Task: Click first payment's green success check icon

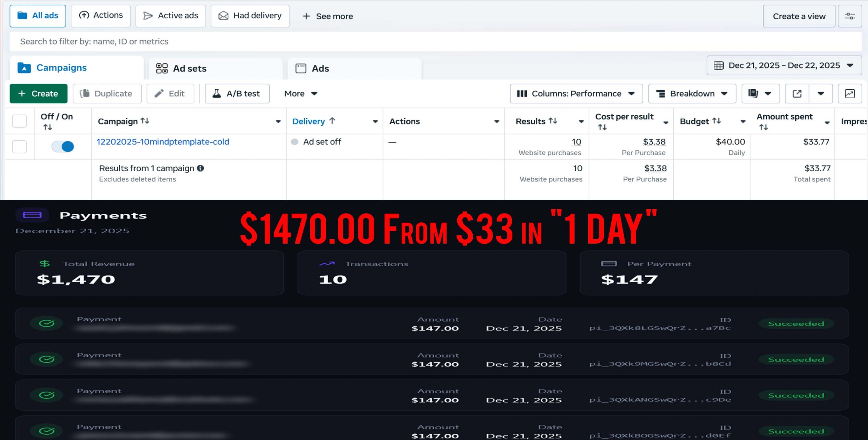Action: 46,323
